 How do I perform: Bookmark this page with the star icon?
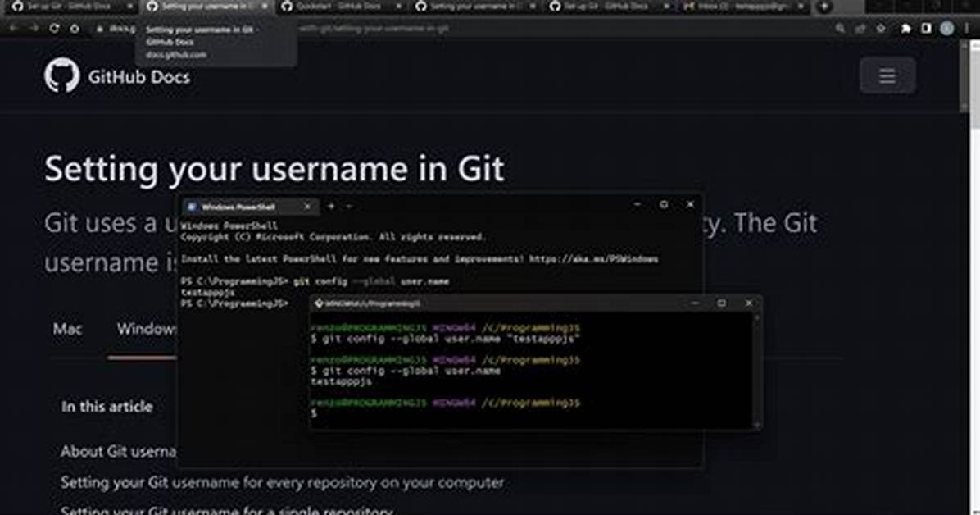881,28
